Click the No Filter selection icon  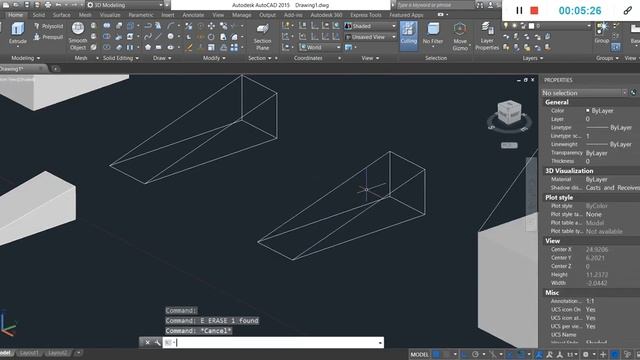pyautogui.click(x=433, y=33)
